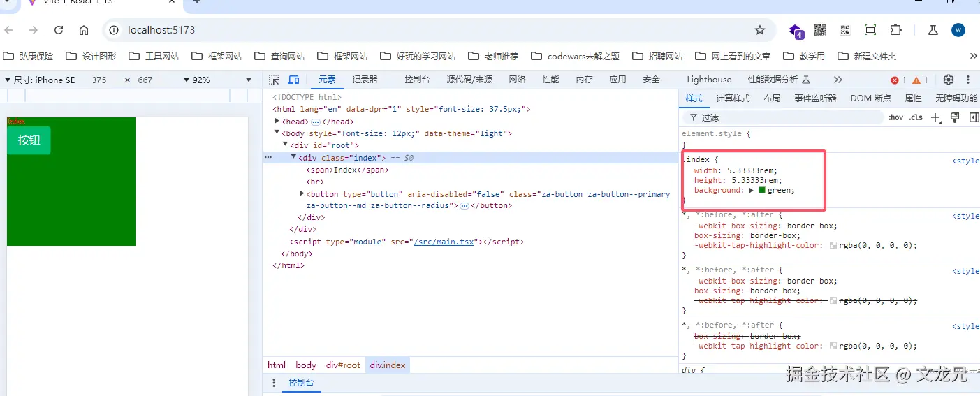Toggle the computed styles sidebar icon
This screenshot has height=396, width=980.
tap(974, 117)
